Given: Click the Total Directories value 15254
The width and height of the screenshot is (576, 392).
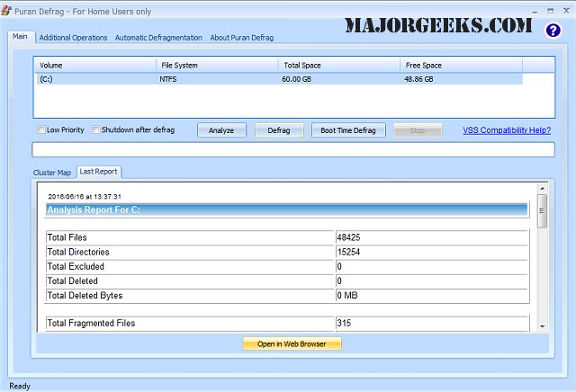Looking at the screenshot, I should click(348, 252).
